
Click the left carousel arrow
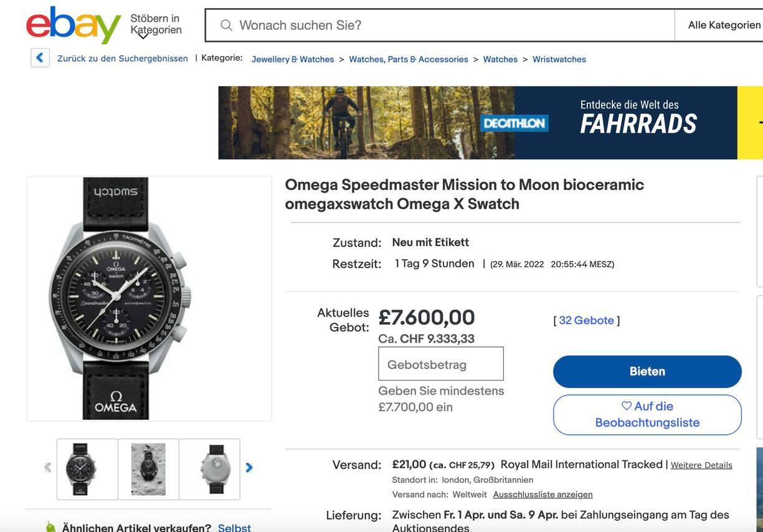point(47,467)
